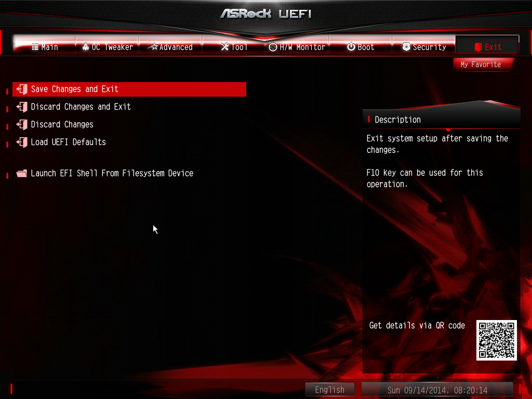Click the wrench icon on the Tool tab
This screenshot has width=532, height=399.
(x=224, y=46)
